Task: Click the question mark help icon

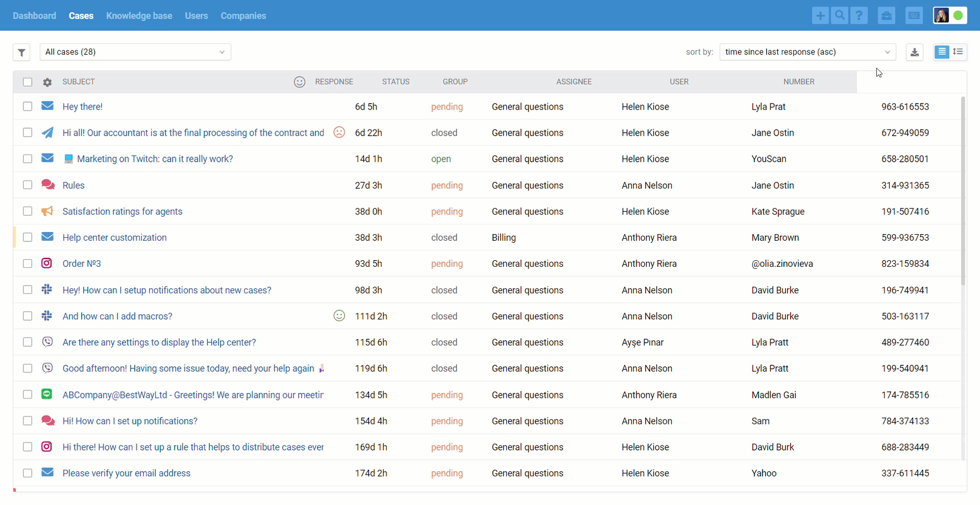Action: click(x=859, y=16)
